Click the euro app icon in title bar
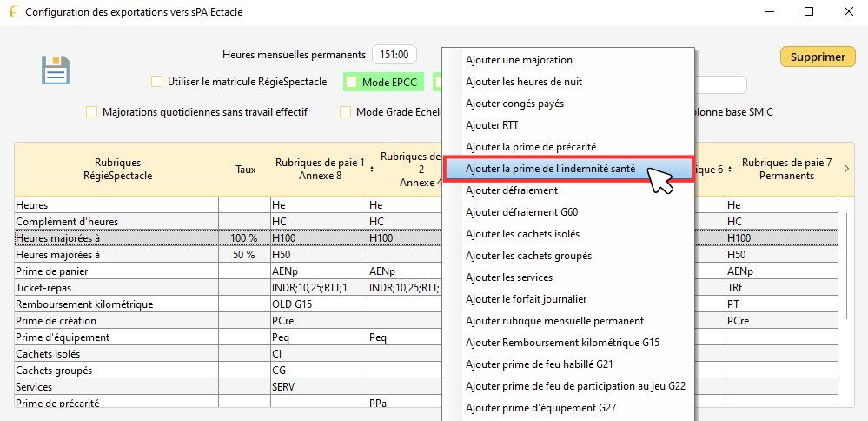The width and height of the screenshot is (868, 421). pyautogui.click(x=11, y=11)
